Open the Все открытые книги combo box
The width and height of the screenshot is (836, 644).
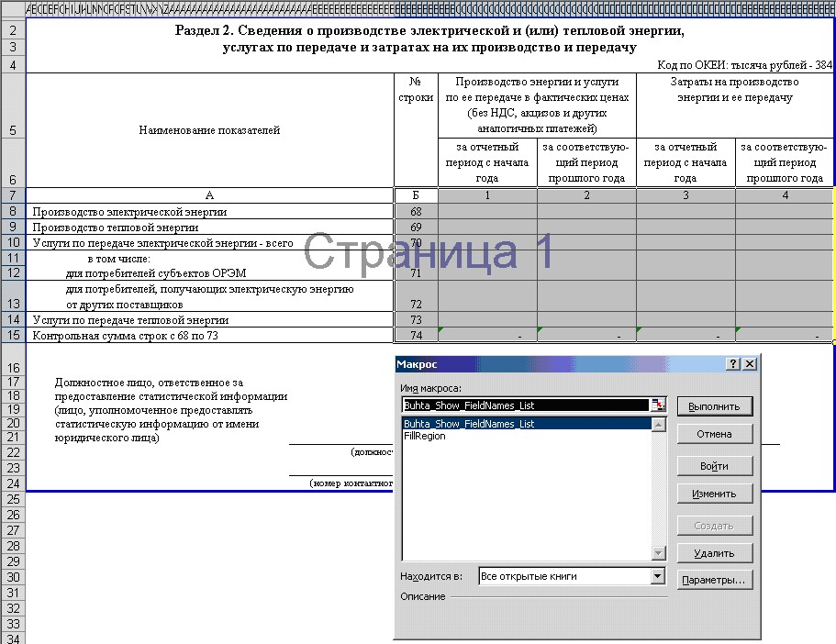click(572, 576)
